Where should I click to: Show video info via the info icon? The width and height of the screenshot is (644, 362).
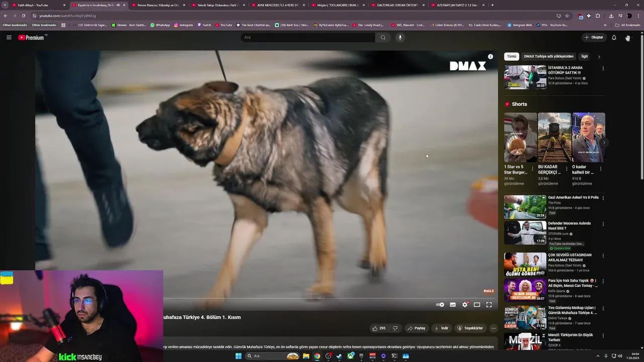point(491,57)
